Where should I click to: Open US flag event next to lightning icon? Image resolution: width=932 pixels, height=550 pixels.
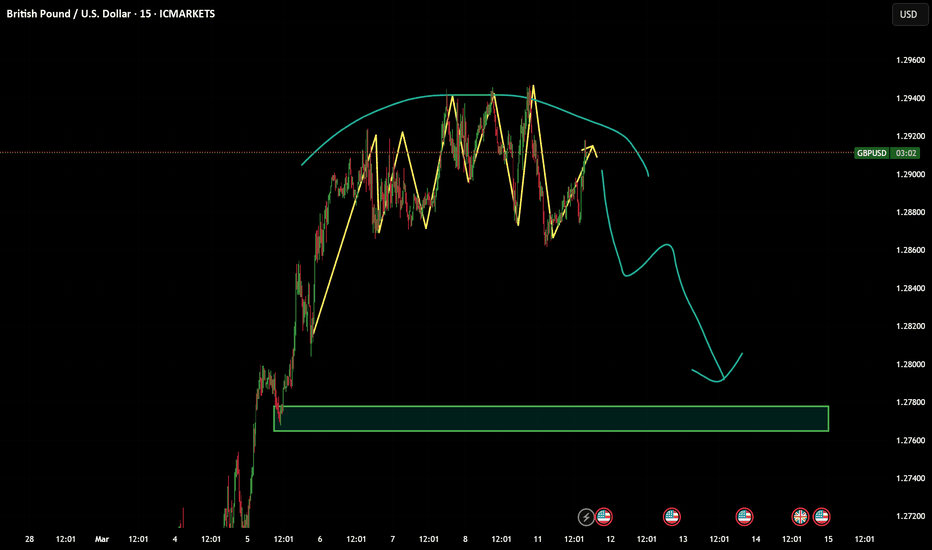click(604, 517)
